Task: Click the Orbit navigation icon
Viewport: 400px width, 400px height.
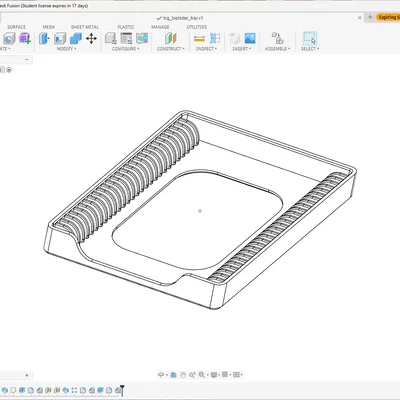Action: click(161, 375)
